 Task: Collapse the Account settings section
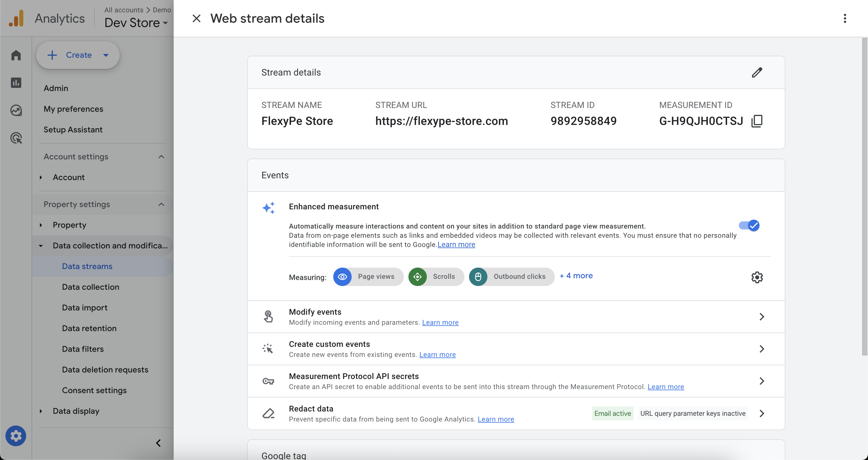[x=161, y=157]
